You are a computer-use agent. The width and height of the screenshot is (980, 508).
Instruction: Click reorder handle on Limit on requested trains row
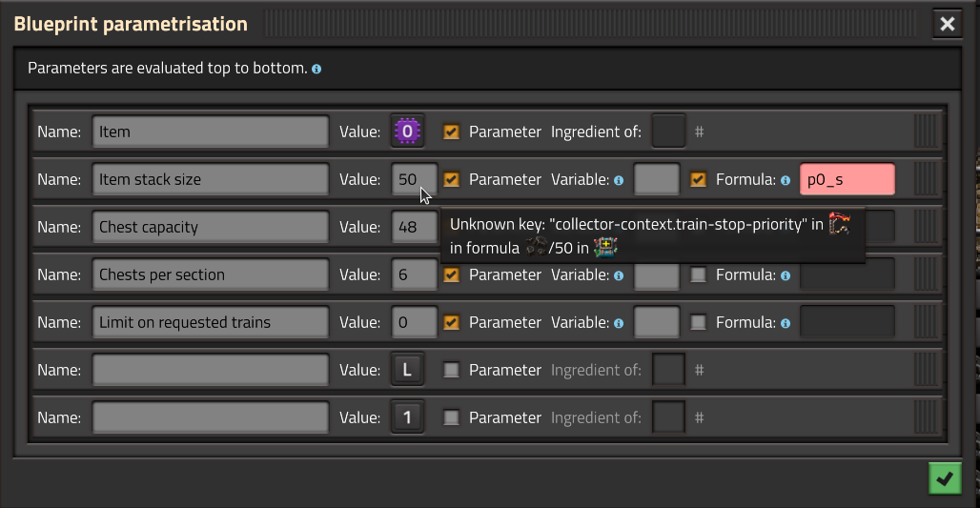click(926, 322)
